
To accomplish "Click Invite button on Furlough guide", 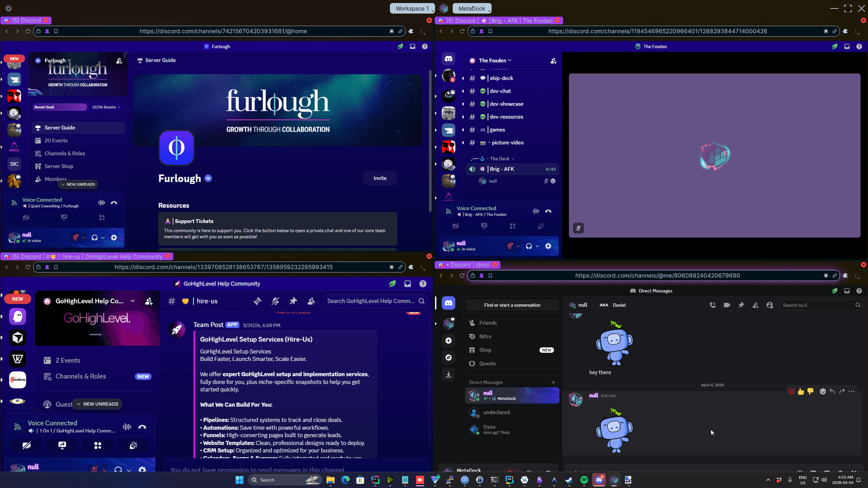I will click(380, 178).
